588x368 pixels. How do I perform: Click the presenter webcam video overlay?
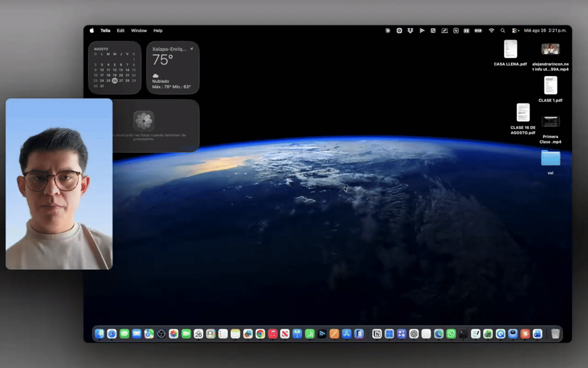pyautogui.click(x=59, y=184)
